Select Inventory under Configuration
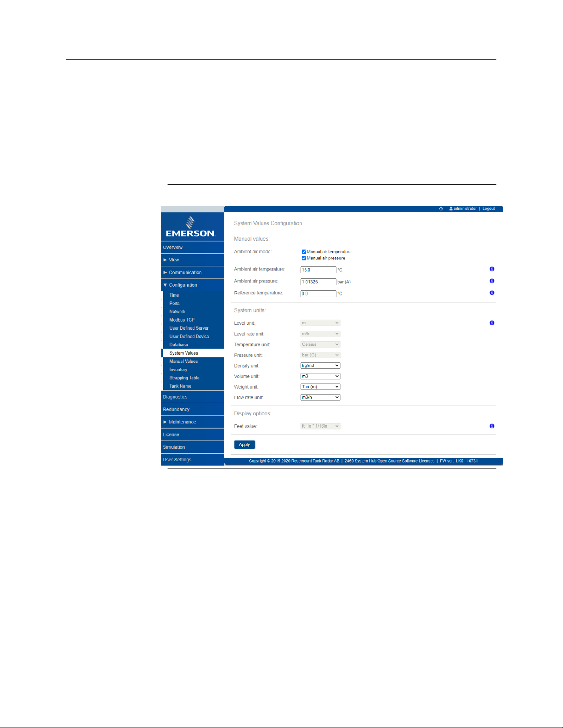The width and height of the screenshot is (563, 728). [x=193, y=370]
